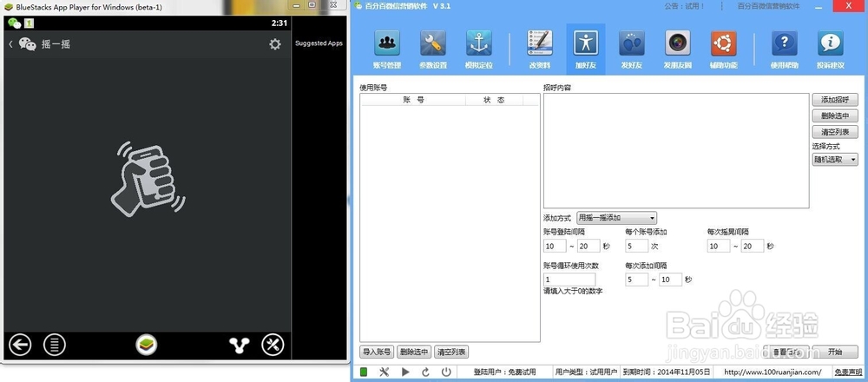The width and height of the screenshot is (868, 382).
Task: Focus 每次添加间隔 minimum field showing 5
Action: click(636, 279)
